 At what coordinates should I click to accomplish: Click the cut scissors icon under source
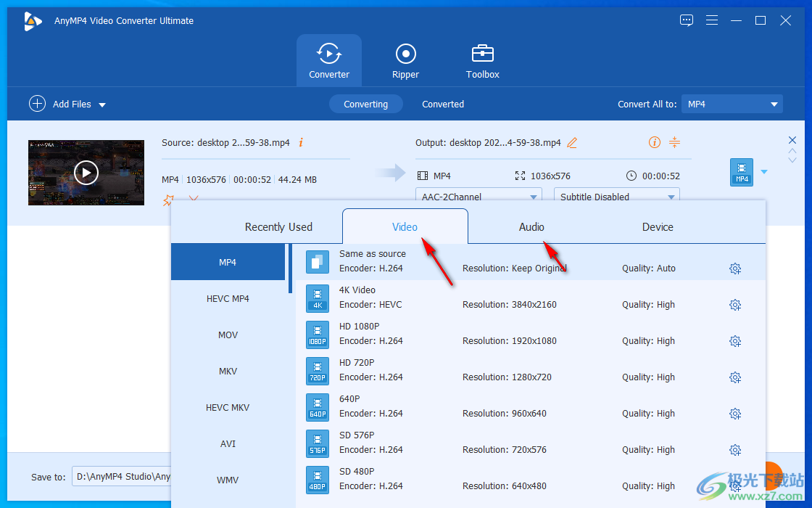coord(193,199)
